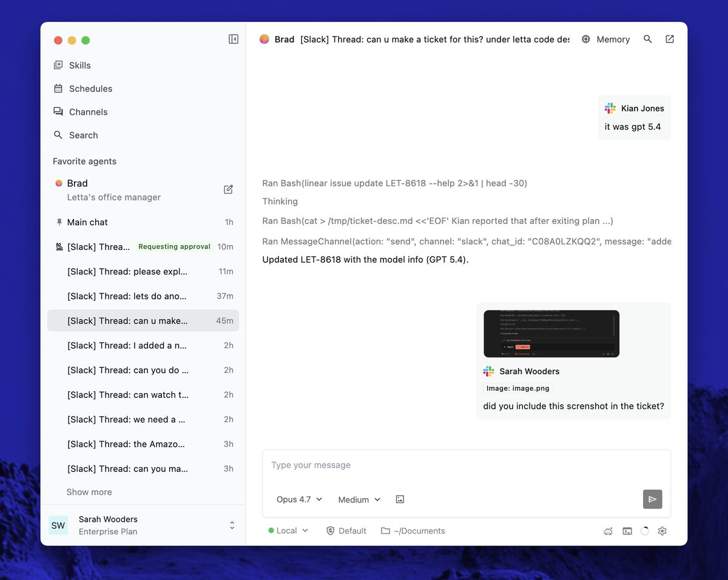The image size is (728, 580).
Task: Expand the linear issue update Bash step
Action: 394,183
